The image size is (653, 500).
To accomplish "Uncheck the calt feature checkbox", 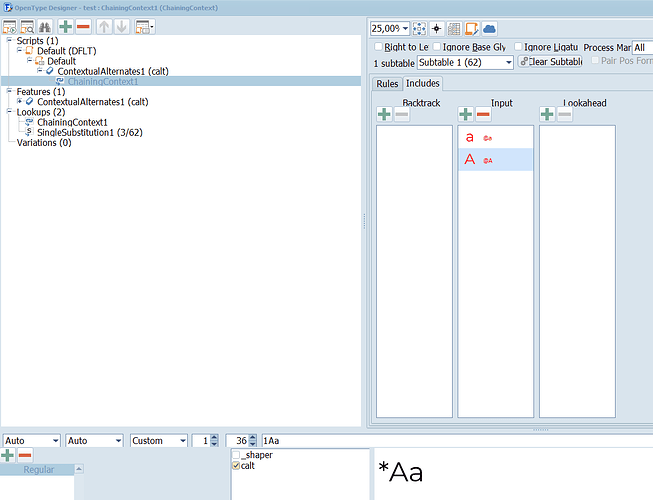I will point(236,465).
